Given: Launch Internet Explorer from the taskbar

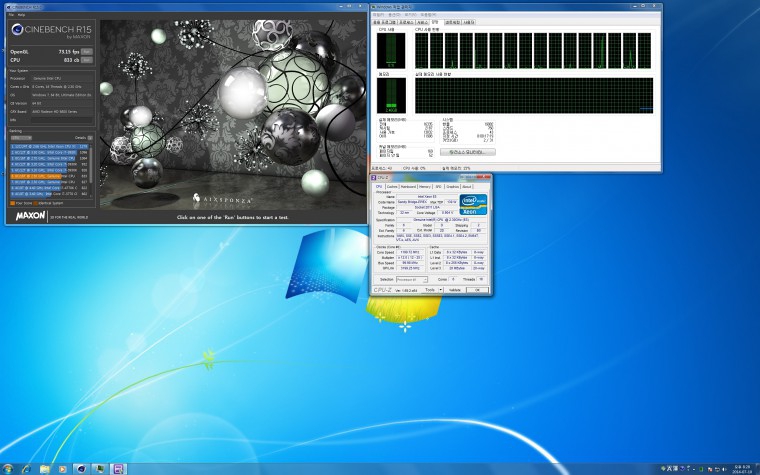Looking at the screenshot, I should (x=26, y=469).
